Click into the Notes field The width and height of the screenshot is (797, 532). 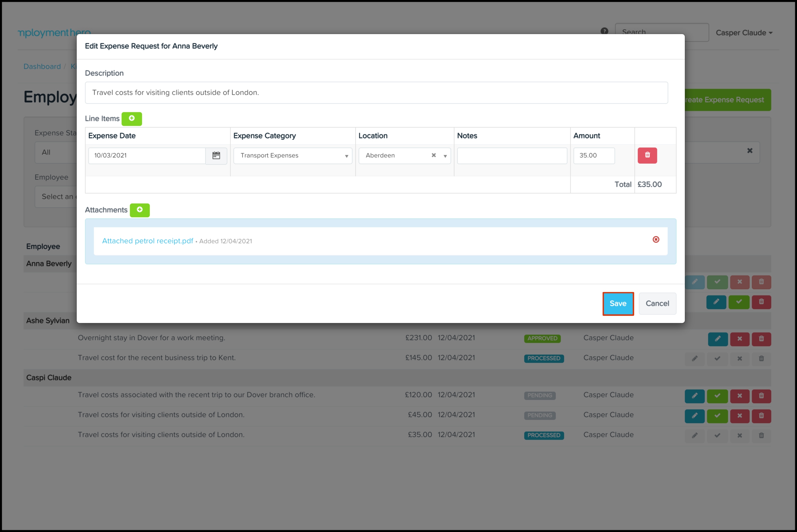(512, 155)
